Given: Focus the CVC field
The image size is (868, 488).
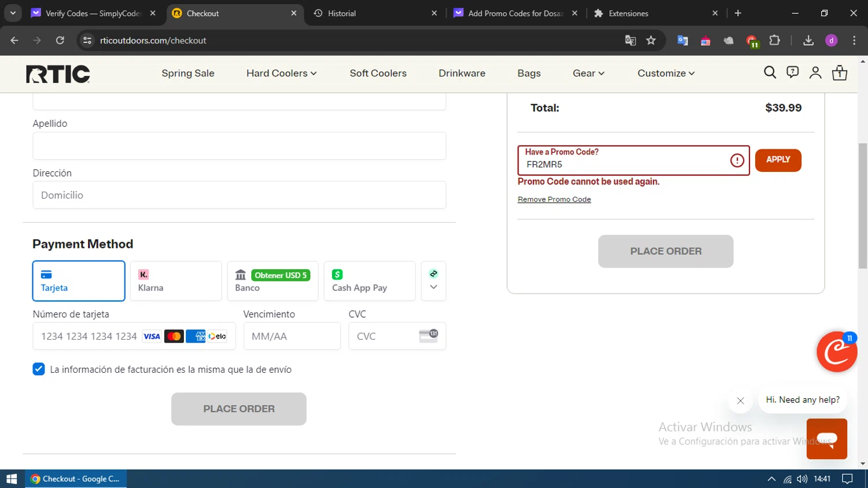Looking at the screenshot, I should click(398, 336).
